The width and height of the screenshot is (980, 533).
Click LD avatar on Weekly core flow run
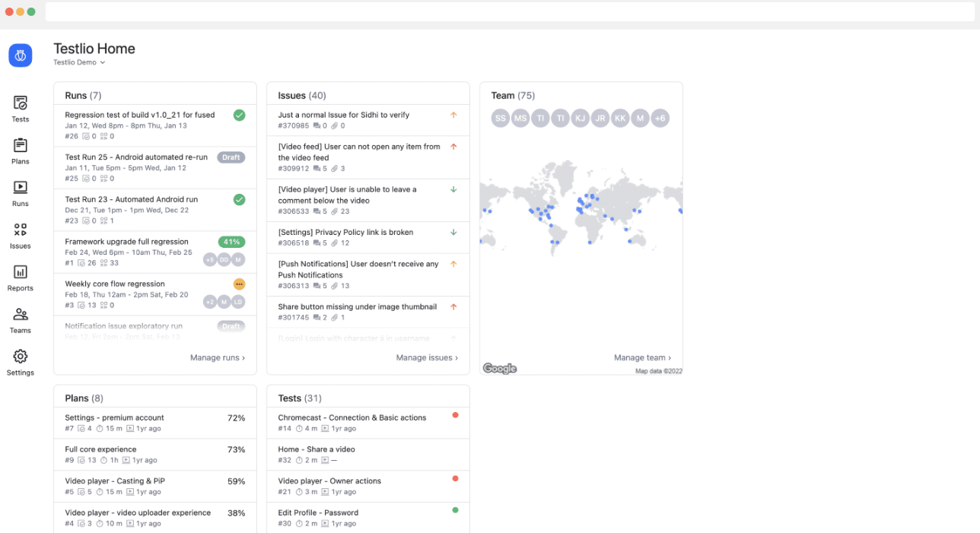(238, 302)
